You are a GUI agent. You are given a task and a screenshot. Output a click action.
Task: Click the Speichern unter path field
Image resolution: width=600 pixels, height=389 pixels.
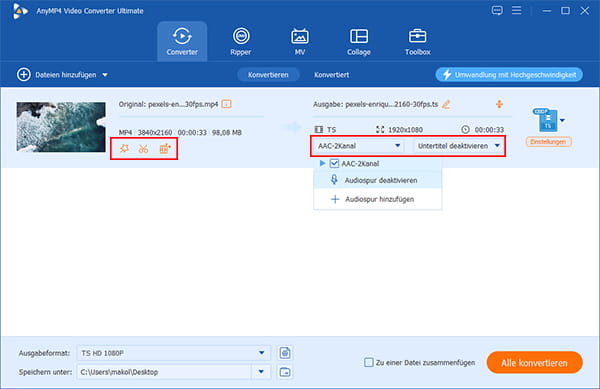165,372
